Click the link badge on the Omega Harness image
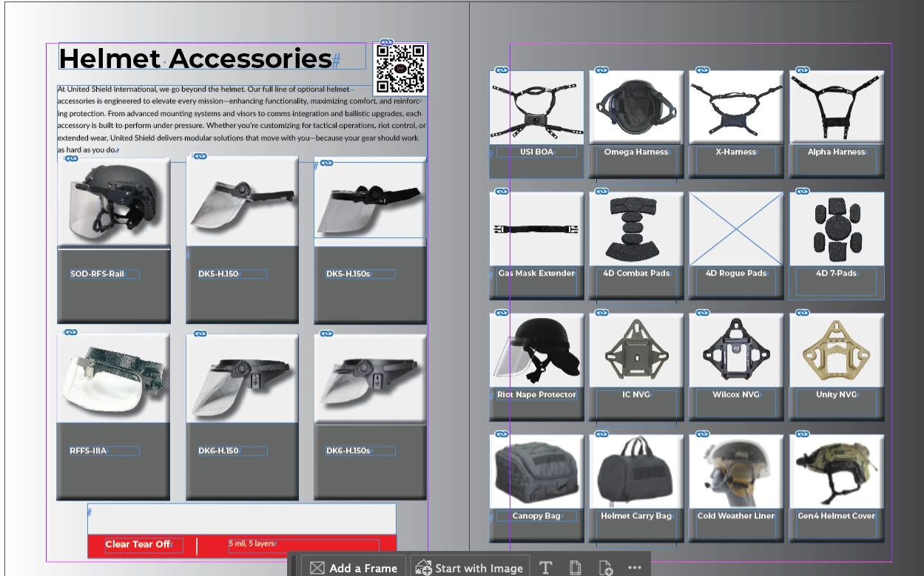This screenshot has width=924, height=576. pos(602,70)
